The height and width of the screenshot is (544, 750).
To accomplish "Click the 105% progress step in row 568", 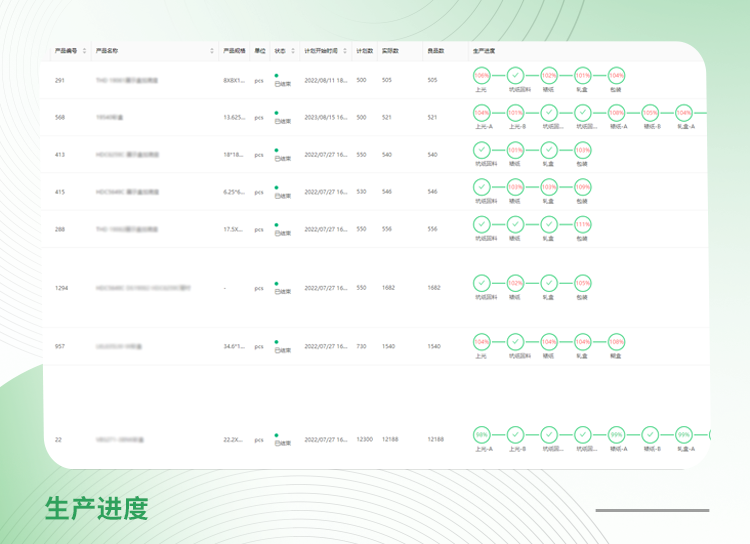I will click(x=650, y=113).
